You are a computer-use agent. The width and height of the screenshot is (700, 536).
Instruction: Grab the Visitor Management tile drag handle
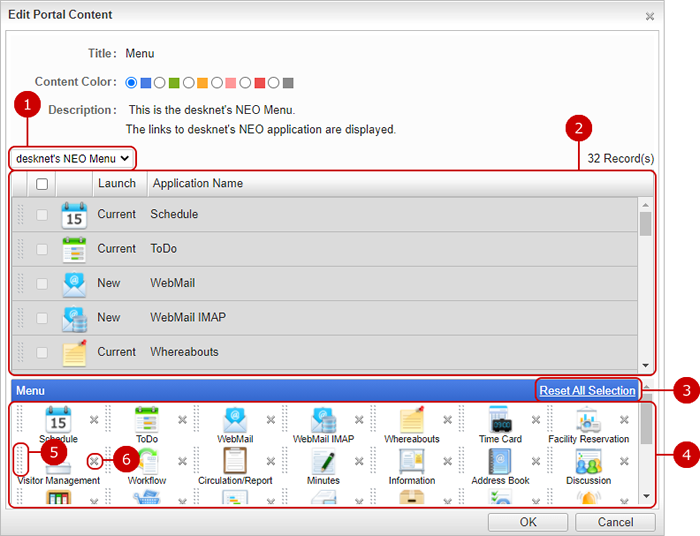click(19, 459)
